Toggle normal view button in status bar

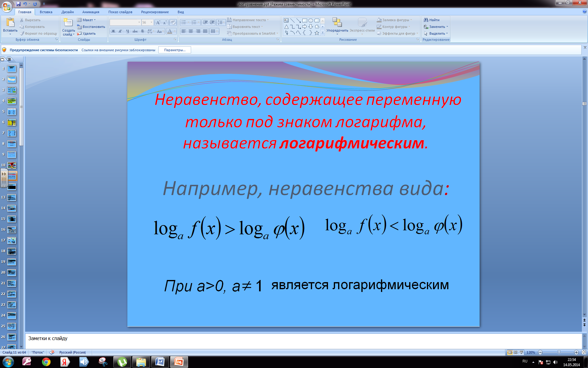click(510, 352)
